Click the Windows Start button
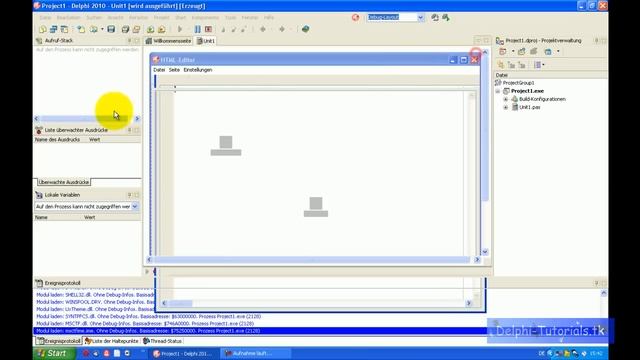Viewport: 640px width, 360px height. (x=54, y=353)
